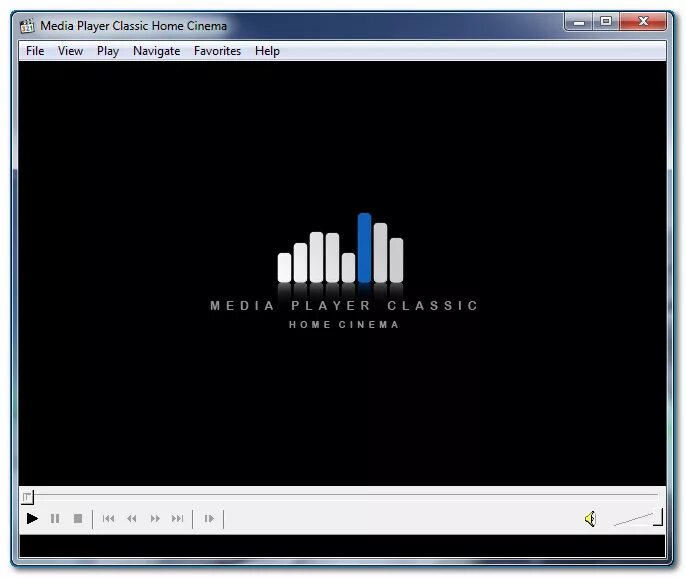Open the Favorites menu
Viewport: 686px width, 578px height.
coord(217,51)
